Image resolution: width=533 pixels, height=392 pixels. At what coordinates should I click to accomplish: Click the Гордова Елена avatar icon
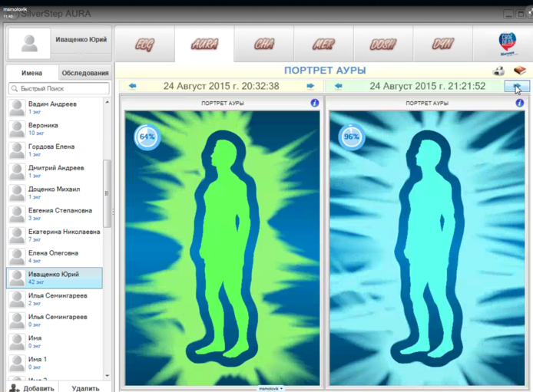17,150
